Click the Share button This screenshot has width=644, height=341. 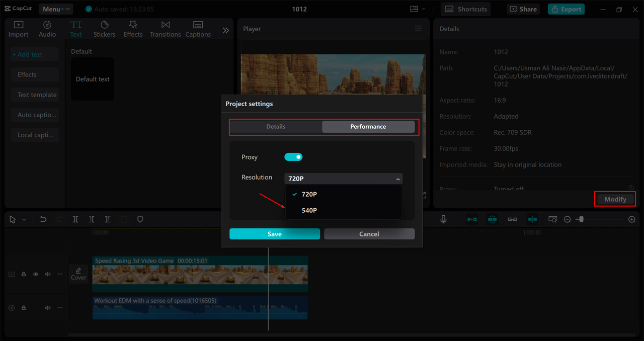click(x=523, y=9)
